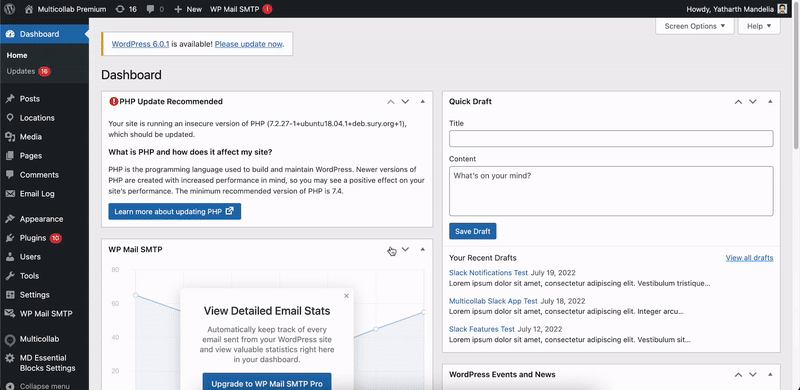The image size is (800, 390).
Task: Open Slack Features Test draft
Action: (482, 329)
